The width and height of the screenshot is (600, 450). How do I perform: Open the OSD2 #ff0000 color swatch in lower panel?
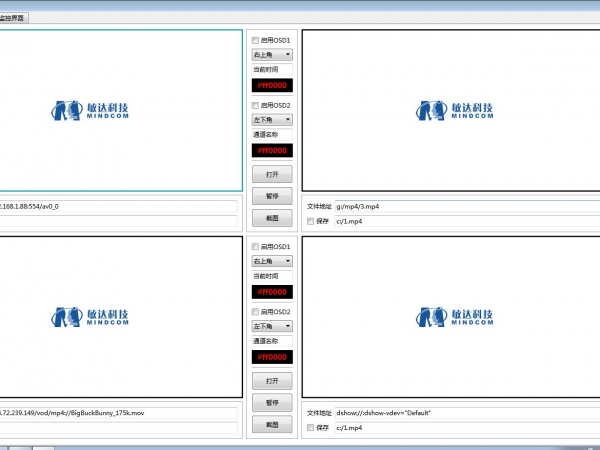coord(272,357)
